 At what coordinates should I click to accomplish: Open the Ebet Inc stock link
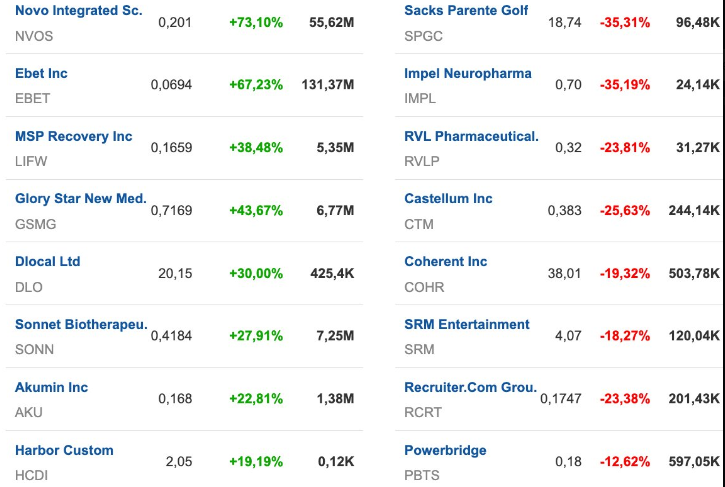(41, 74)
